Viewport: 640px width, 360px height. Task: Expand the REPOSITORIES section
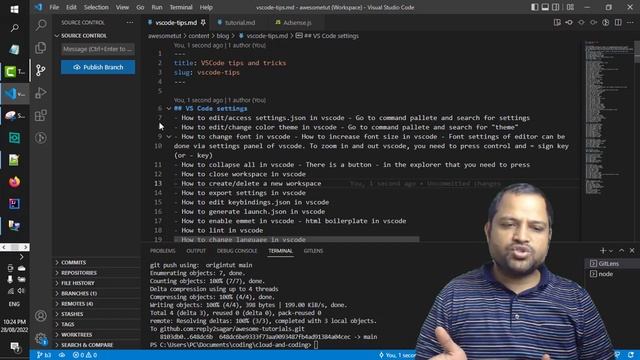pyautogui.click(x=97, y=273)
